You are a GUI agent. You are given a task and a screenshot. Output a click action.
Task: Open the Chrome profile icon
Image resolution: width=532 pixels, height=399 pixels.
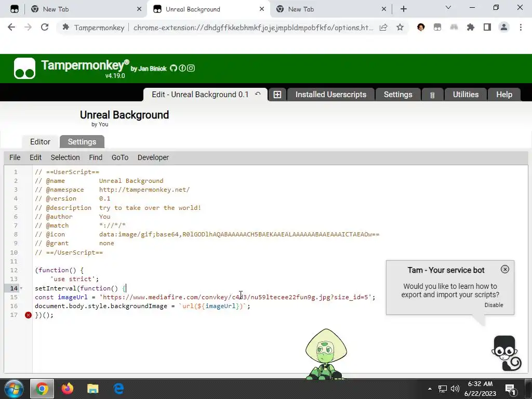point(504,28)
